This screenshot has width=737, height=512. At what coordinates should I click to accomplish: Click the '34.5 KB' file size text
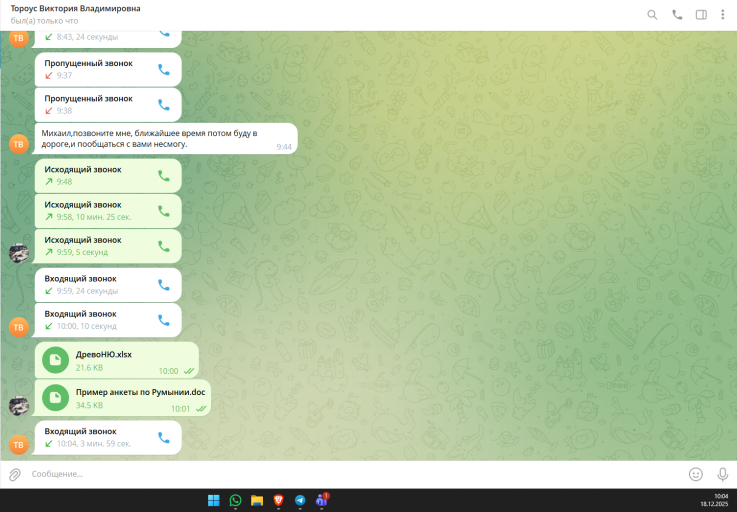(89, 405)
